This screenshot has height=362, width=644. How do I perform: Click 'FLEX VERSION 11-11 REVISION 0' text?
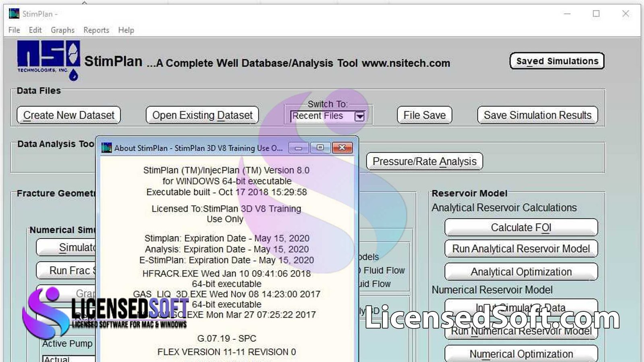(227, 352)
